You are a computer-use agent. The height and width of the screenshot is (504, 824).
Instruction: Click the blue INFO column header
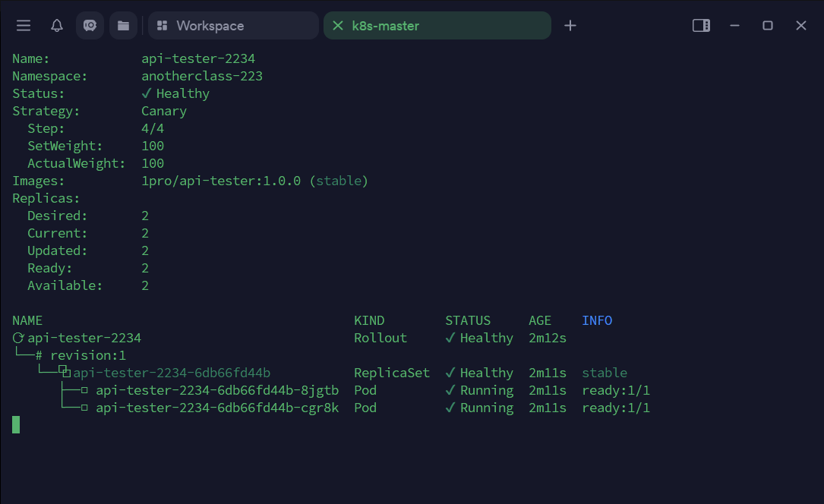[597, 320]
